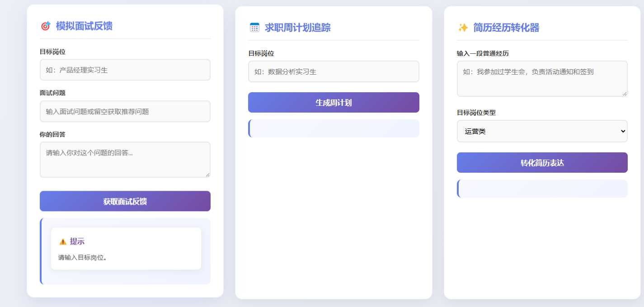This screenshot has width=644, height=307.
Task: Click the target icon beside 模拟面试反馈
Action: [x=46, y=26]
